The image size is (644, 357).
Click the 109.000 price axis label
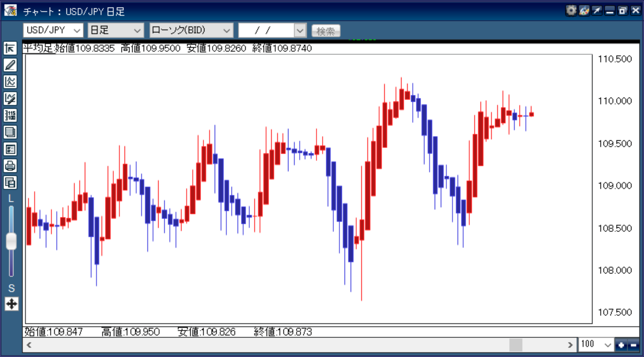pyautogui.click(x=615, y=186)
